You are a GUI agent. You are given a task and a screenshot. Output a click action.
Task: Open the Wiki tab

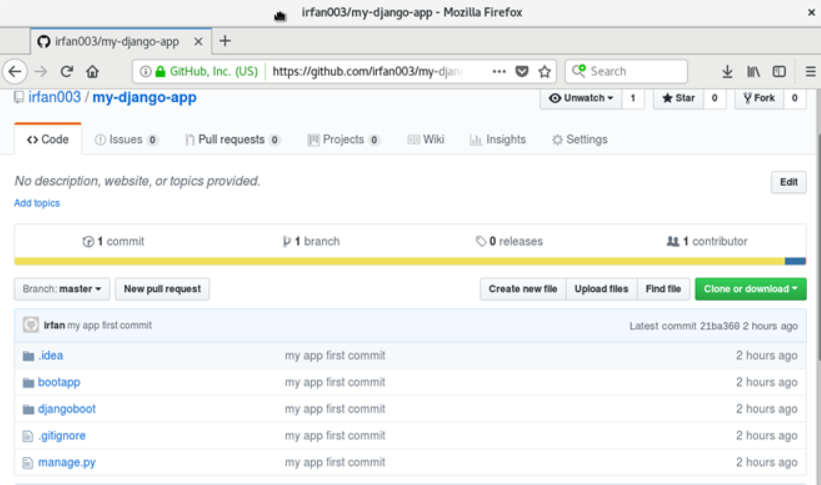[x=426, y=139]
